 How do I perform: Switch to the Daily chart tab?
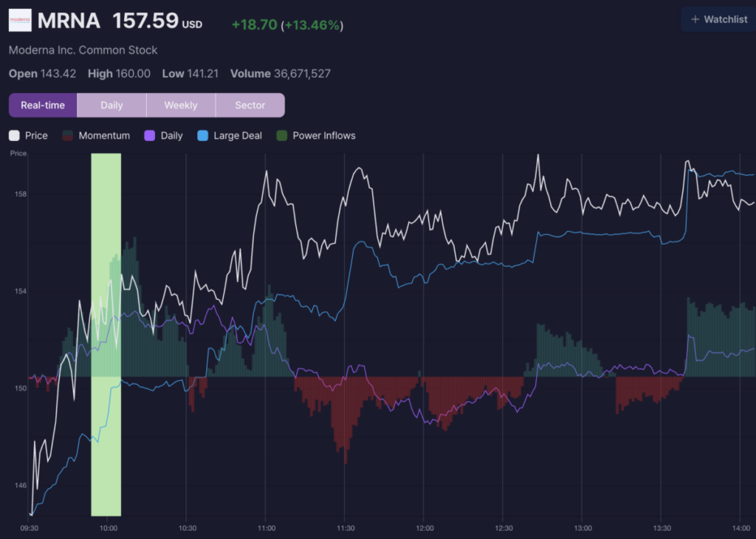coord(112,105)
